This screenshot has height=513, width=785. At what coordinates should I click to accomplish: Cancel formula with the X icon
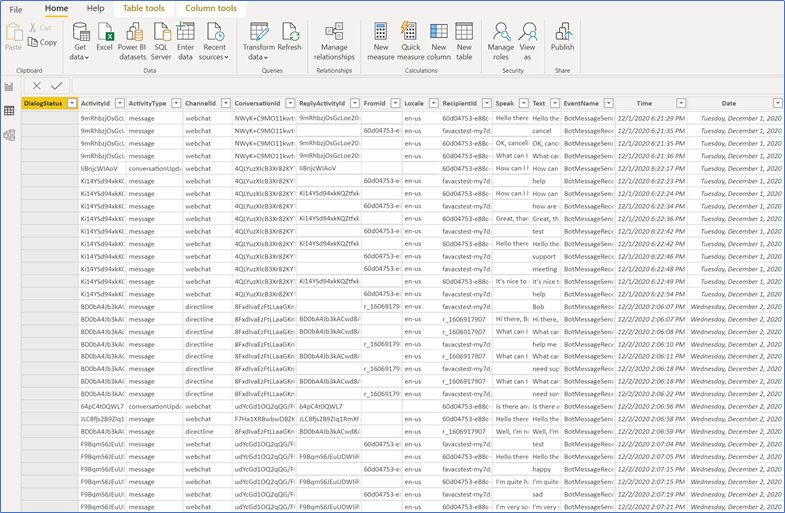(x=37, y=86)
